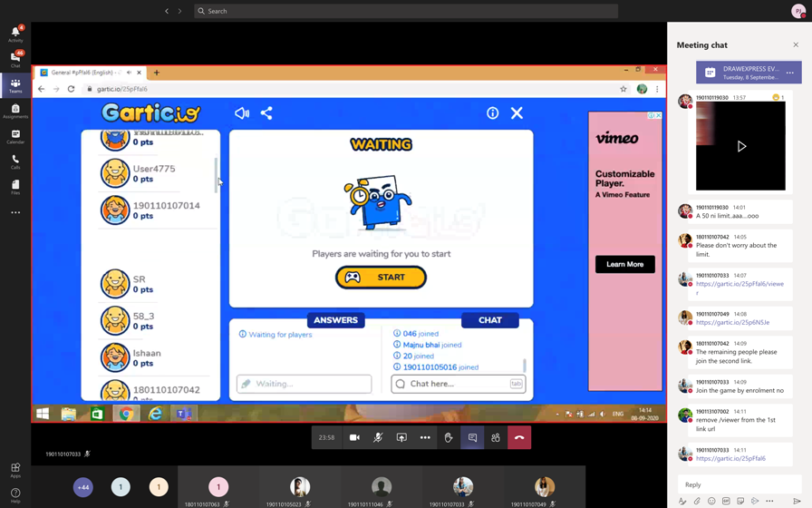The width and height of the screenshot is (812, 508).
Task: Open the share screen tray
Action: (x=401, y=437)
